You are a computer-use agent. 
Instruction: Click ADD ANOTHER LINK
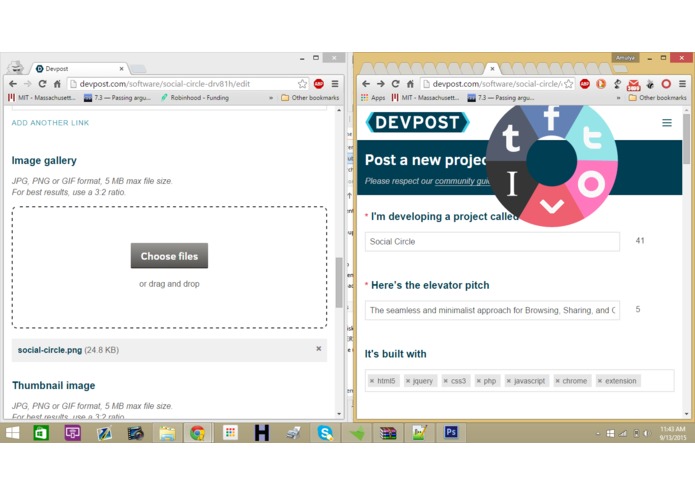[x=50, y=123]
